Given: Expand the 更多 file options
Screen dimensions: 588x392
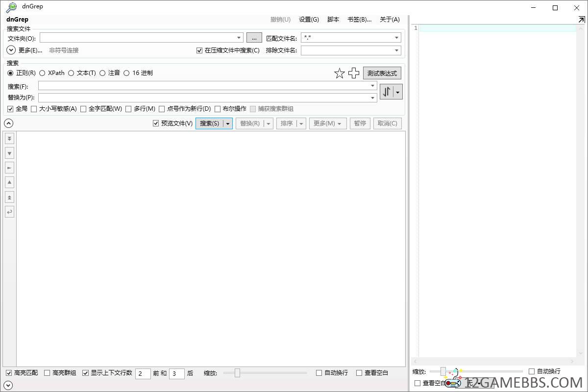Looking at the screenshot, I should [11, 50].
